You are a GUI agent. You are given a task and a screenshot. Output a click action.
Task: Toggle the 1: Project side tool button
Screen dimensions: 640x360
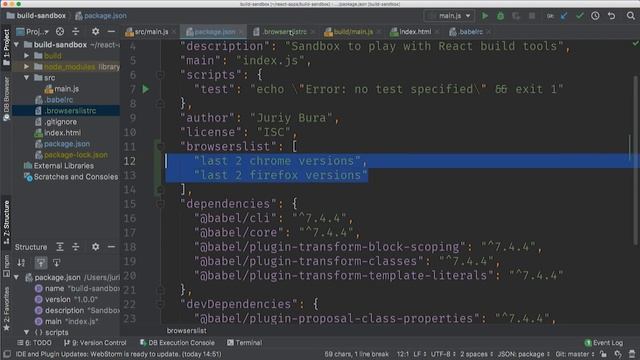pyautogui.click(x=6, y=47)
